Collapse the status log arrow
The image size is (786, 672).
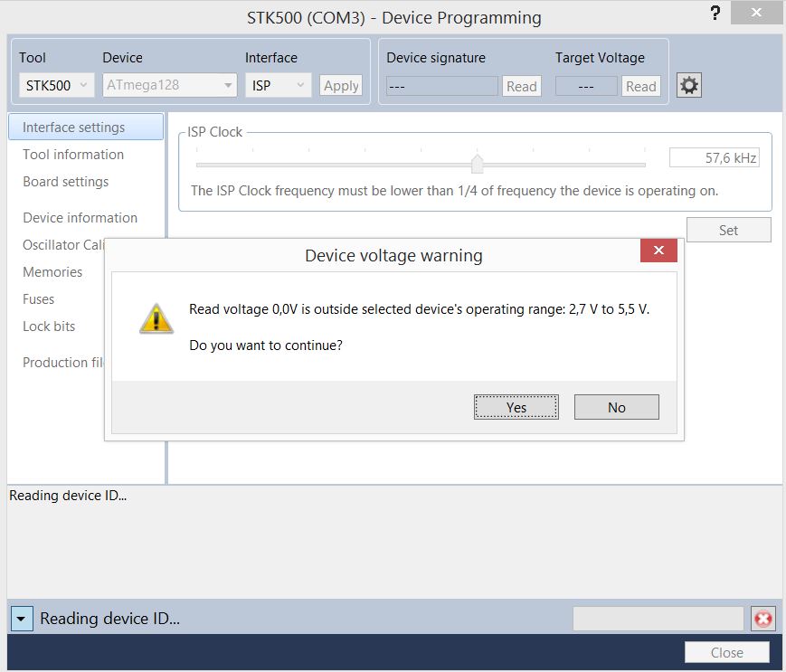[21, 619]
